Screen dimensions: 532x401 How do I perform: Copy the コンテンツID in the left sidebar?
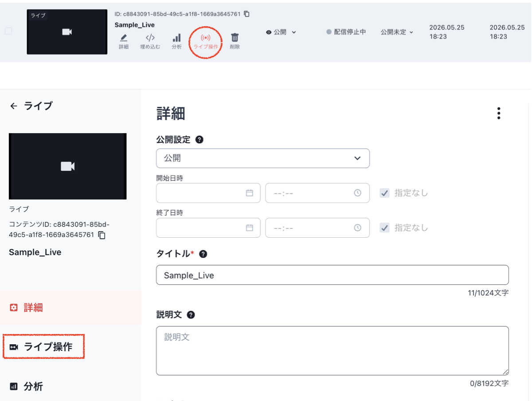pos(102,235)
